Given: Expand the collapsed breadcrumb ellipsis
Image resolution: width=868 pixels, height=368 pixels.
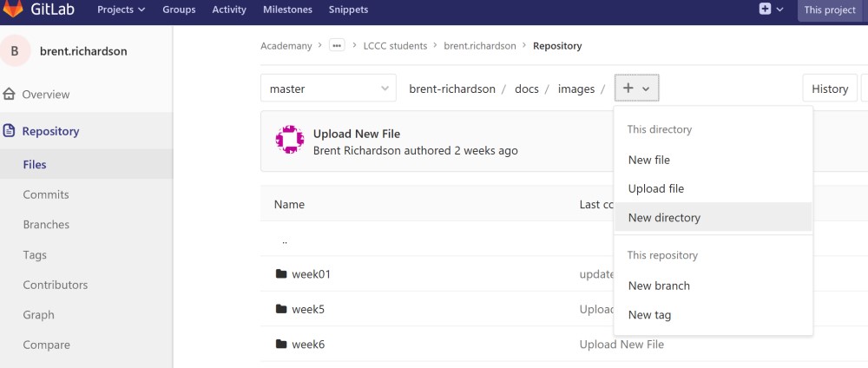Looking at the screenshot, I should [337, 46].
